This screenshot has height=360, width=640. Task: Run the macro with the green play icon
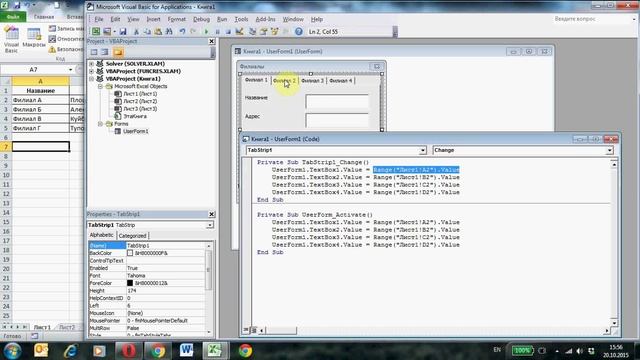tap(206, 31)
